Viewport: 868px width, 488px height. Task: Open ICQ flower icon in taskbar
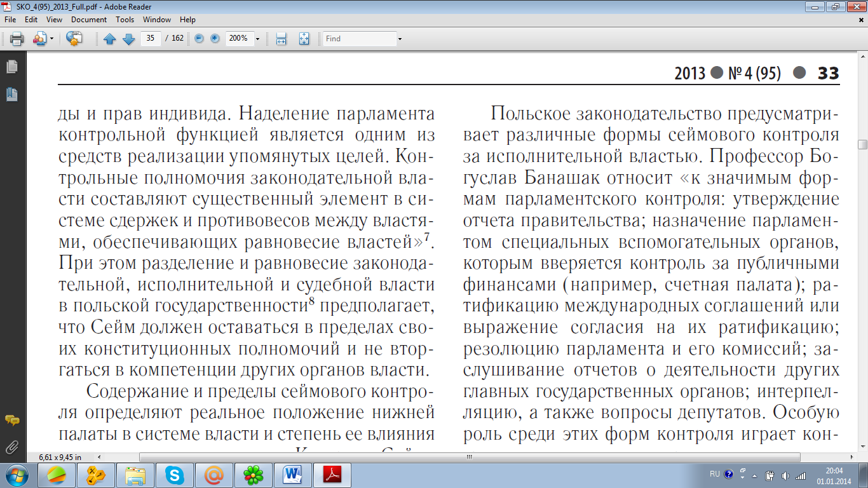pos(254,475)
